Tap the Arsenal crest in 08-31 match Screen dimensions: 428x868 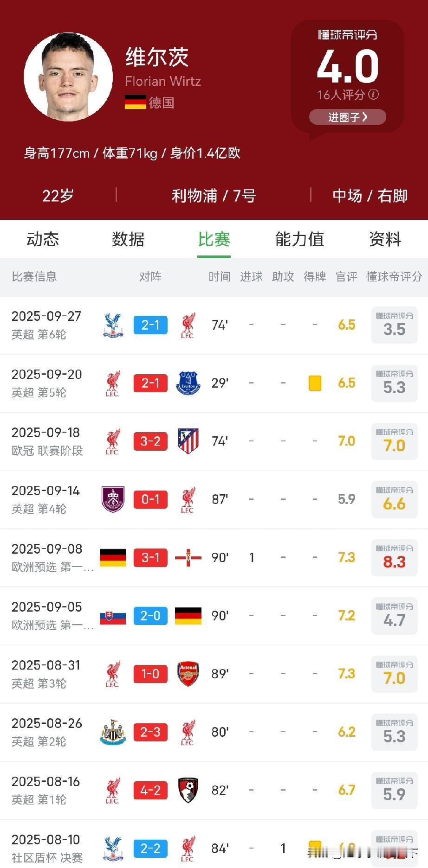click(x=188, y=674)
